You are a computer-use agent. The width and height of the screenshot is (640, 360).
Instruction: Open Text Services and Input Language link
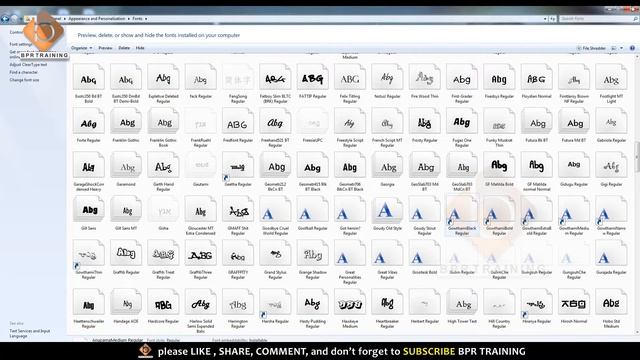tap(29, 333)
